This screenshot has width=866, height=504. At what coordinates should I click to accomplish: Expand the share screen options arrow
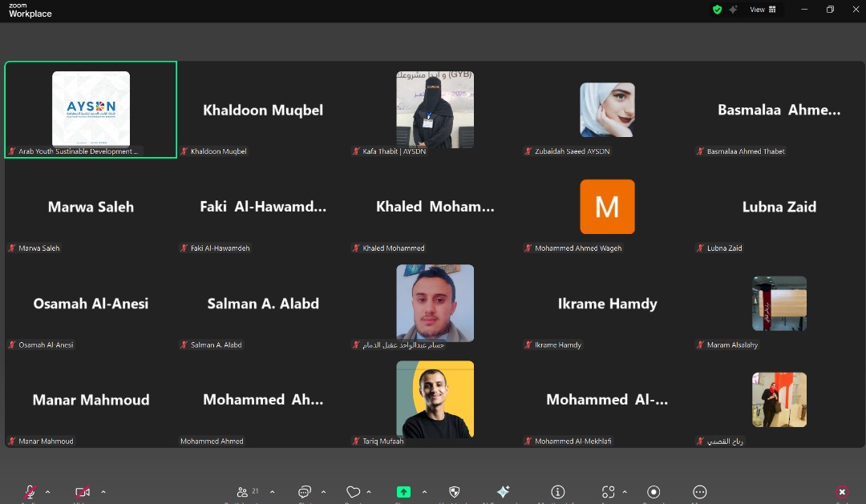click(424, 492)
